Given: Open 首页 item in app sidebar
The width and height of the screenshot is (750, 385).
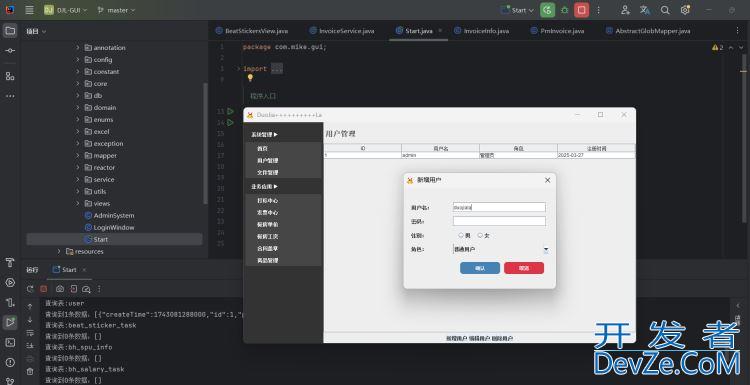Looking at the screenshot, I should pyautogui.click(x=262, y=149).
